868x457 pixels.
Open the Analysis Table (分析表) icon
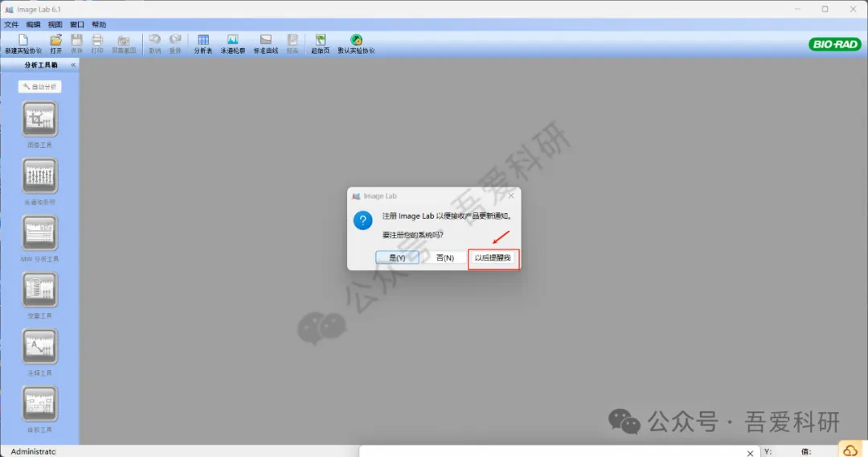click(203, 40)
